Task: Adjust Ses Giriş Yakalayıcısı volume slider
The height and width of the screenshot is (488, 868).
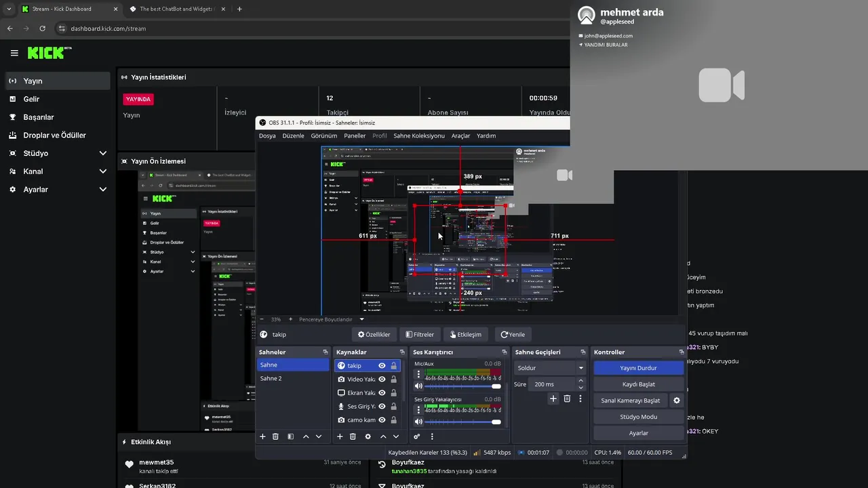Action: pos(463,422)
